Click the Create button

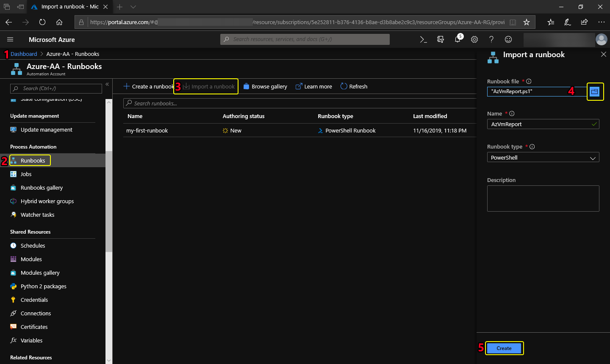504,348
